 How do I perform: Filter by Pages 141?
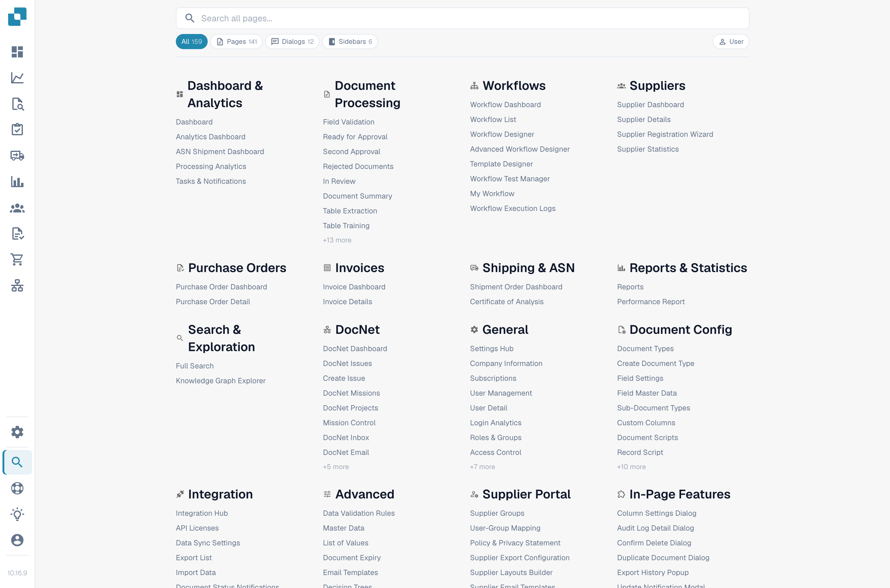click(x=236, y=42)
